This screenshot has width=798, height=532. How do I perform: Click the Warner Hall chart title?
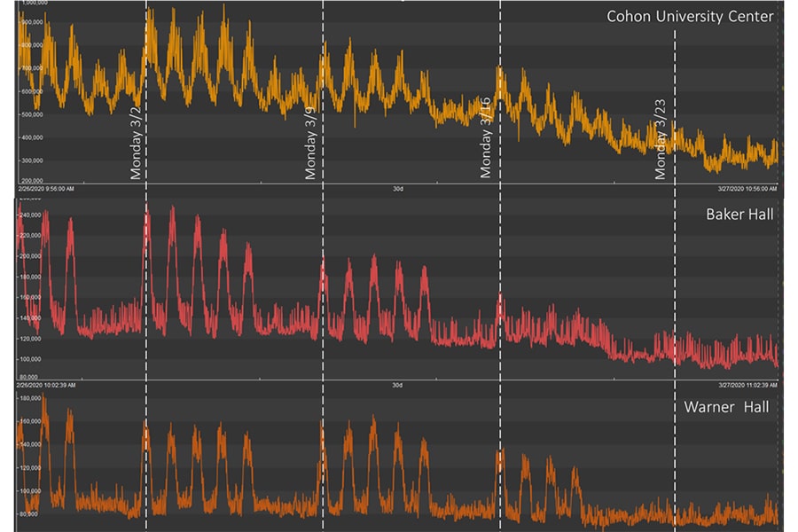click(x=726, y=407)
